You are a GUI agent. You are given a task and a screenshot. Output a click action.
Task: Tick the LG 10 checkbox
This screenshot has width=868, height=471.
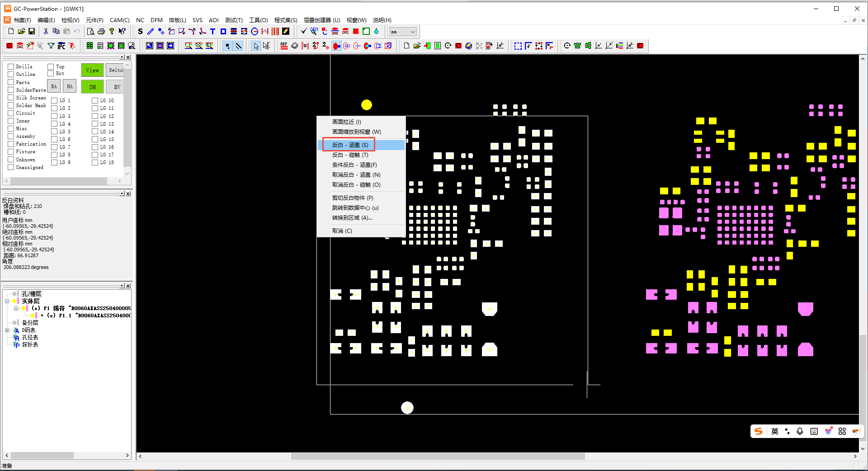pyautogui.click(x=95, y=100)
